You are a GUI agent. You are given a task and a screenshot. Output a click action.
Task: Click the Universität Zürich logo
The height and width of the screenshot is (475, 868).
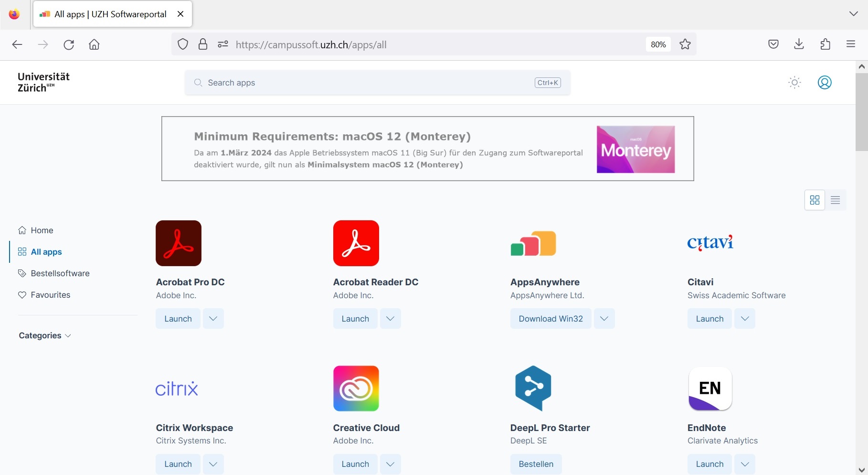43,82
